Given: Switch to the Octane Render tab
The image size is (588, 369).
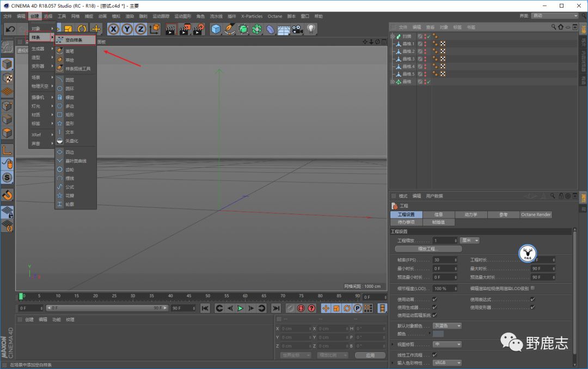Looking at the screenshot, I should point(536,215).
